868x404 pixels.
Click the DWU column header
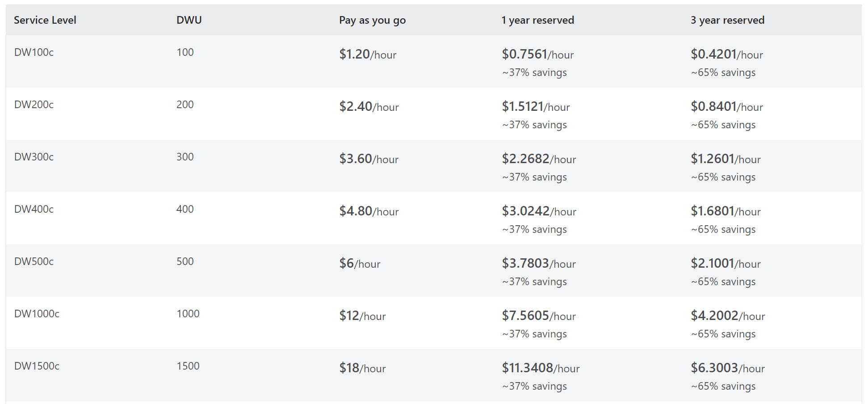(x=189, y=20)
